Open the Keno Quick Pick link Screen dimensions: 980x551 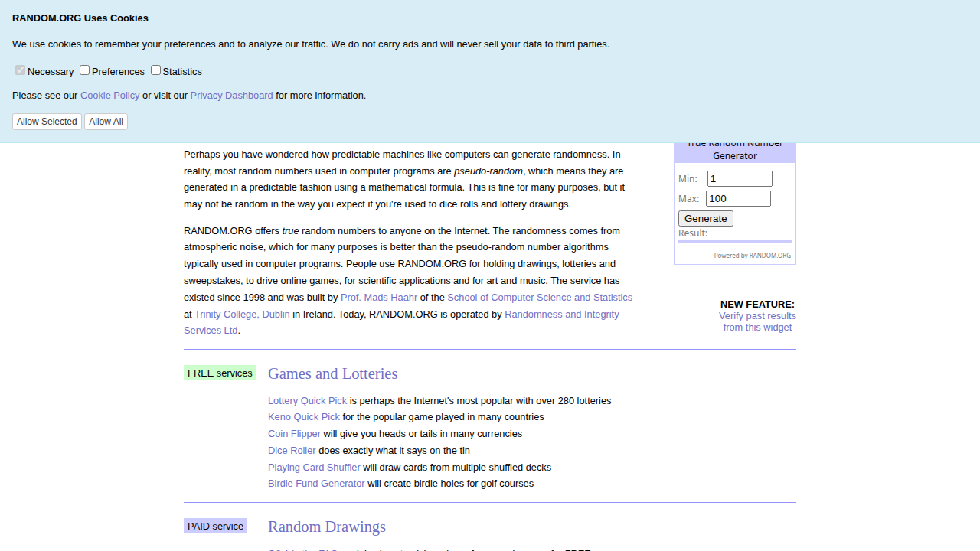tap(304, 417)
